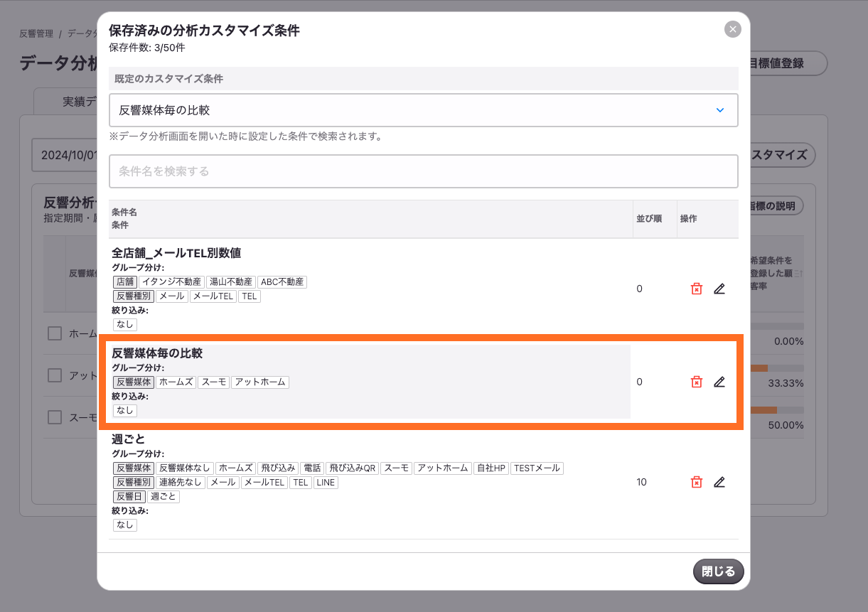Click the 連絡先なし tag

pos(181,483)
